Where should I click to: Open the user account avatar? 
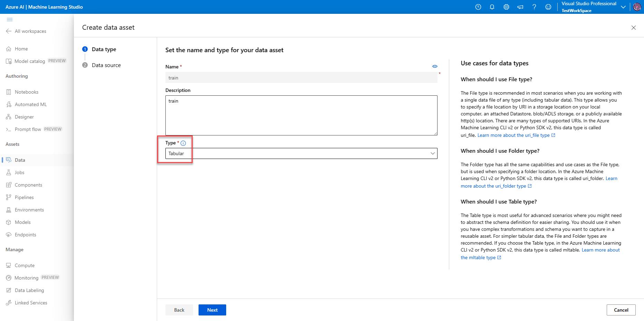(x=637, y=7)
